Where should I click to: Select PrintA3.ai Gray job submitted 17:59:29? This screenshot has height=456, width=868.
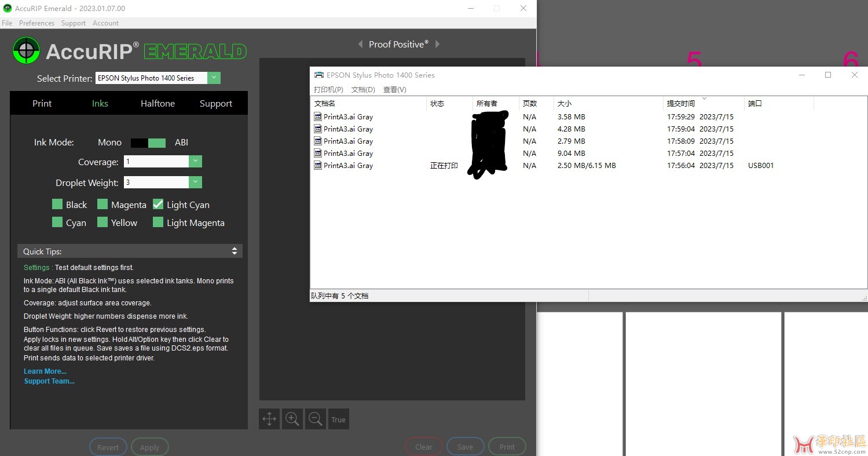pos(348,116)
